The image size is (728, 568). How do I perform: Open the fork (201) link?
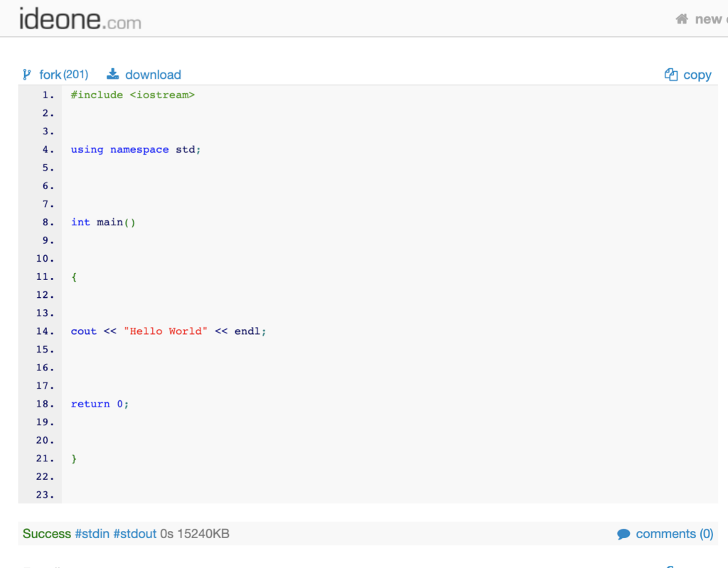coord(63,75)
